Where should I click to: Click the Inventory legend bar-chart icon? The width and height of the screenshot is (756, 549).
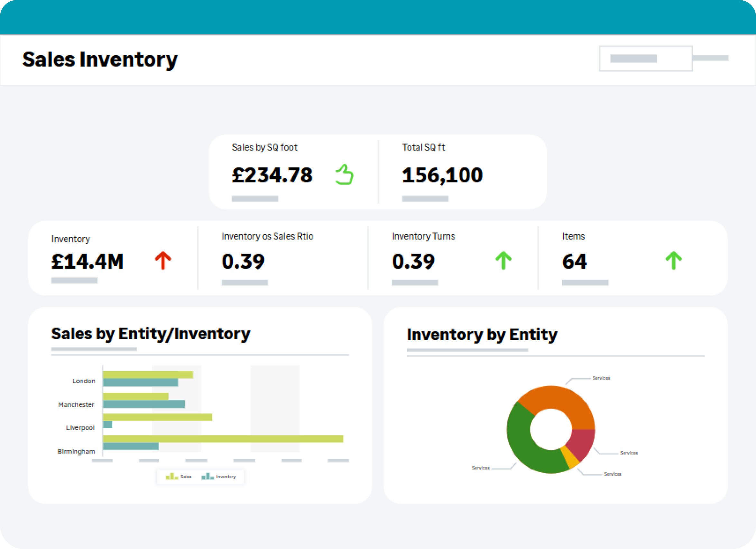pos(207,476)
